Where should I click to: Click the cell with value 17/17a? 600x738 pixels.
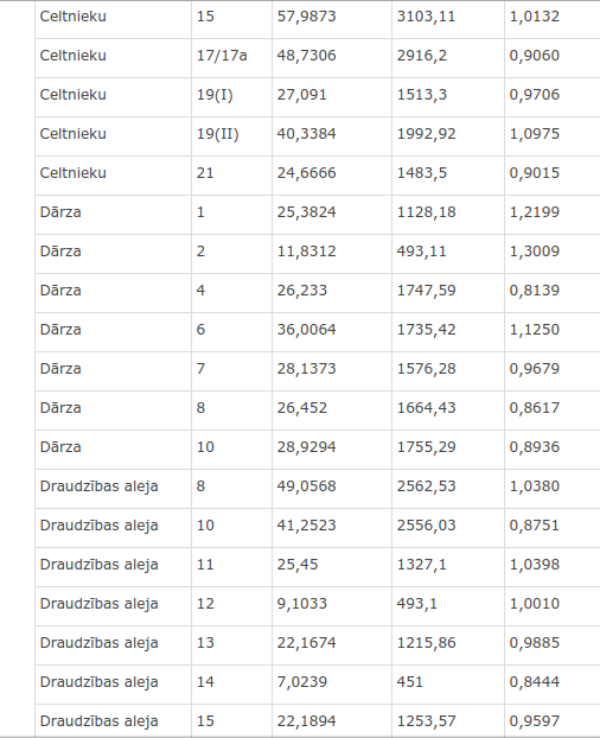(x=232, y=58)
